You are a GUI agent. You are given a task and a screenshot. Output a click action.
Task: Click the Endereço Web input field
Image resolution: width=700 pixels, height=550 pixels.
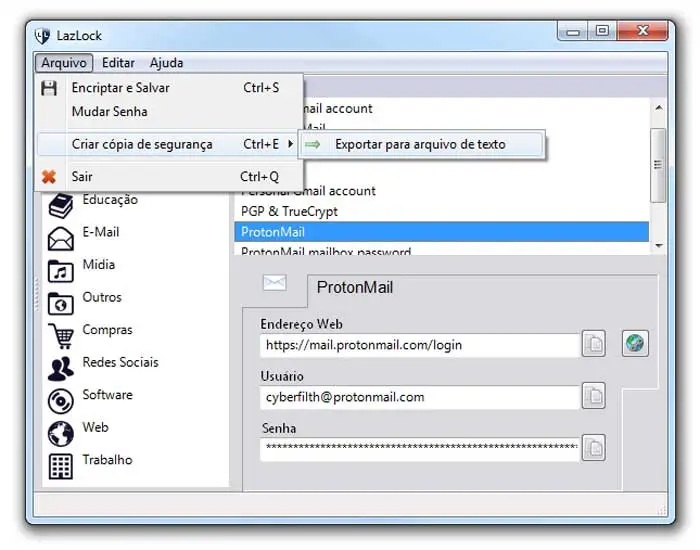[420, 345]
